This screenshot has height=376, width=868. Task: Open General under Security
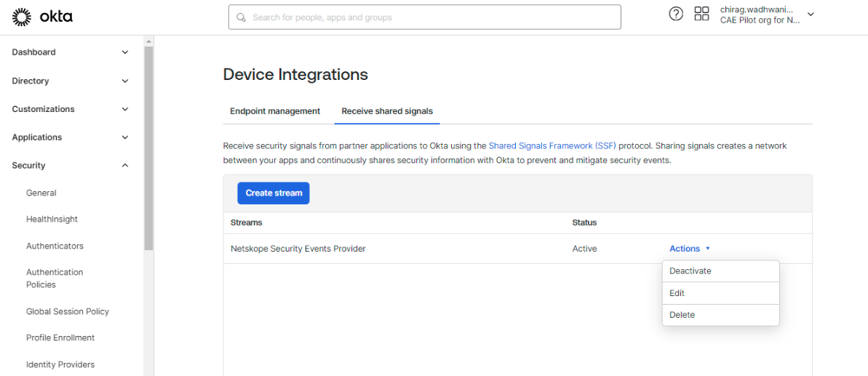(x=41, y=193)
